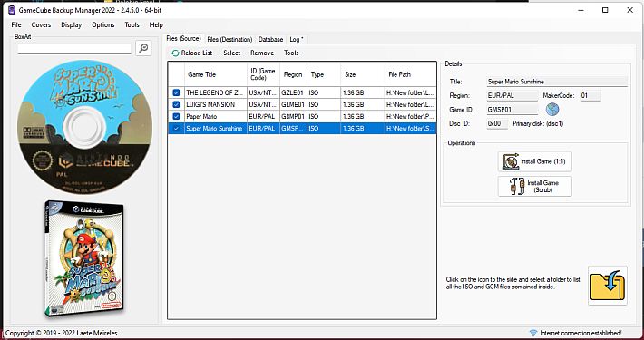The height and width of the screenshot is (340, 644).
Task: Switch to the Database tab
Action: click(270, 39)
